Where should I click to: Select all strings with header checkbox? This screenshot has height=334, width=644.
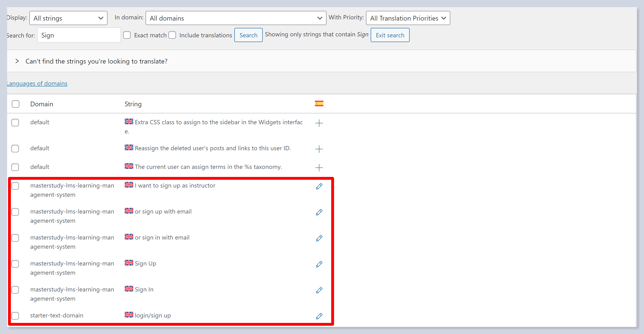tap(16, 104)
